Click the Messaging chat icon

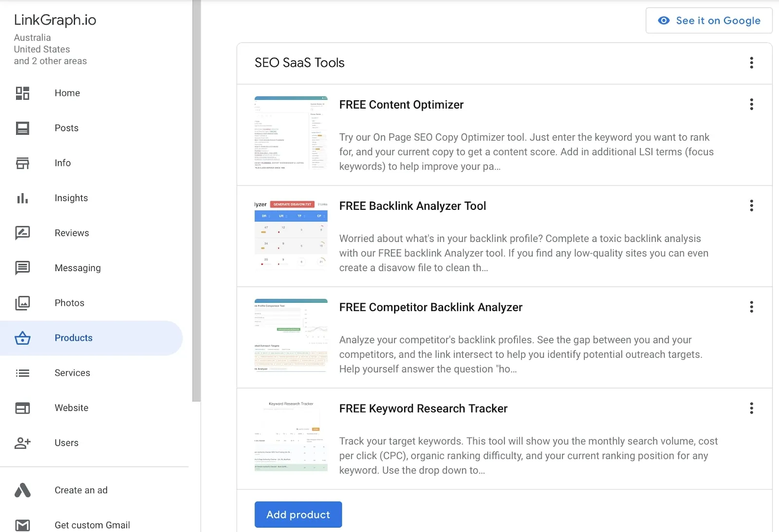tap(22, 268)
